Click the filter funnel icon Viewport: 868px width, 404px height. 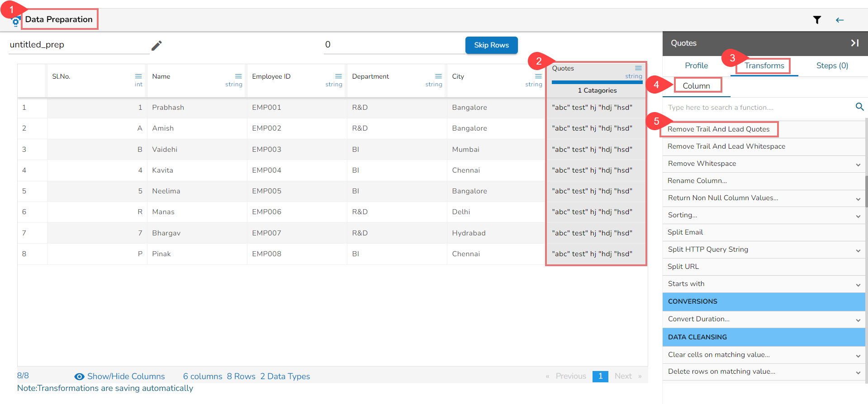click(x=817, y=20)
